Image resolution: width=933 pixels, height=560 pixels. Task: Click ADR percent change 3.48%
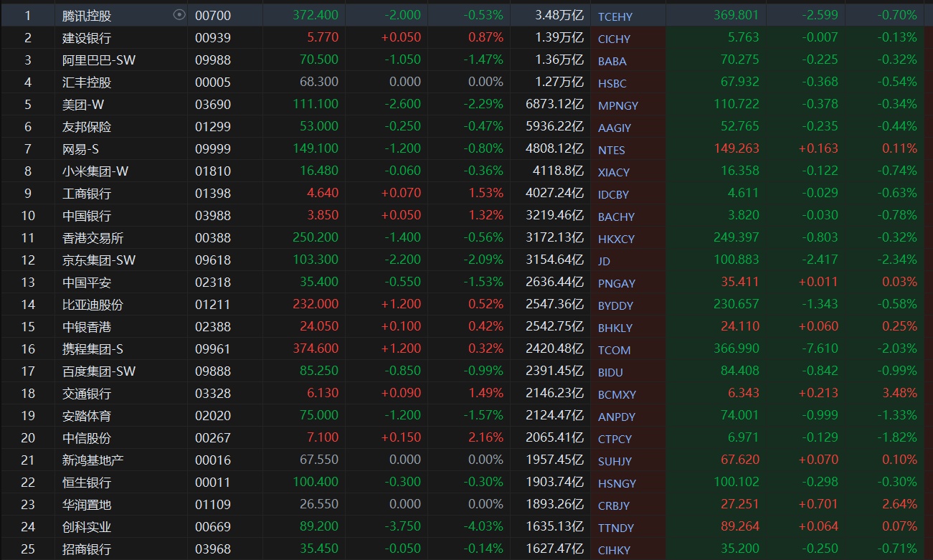pyautogui.click(x=899, y=393)
